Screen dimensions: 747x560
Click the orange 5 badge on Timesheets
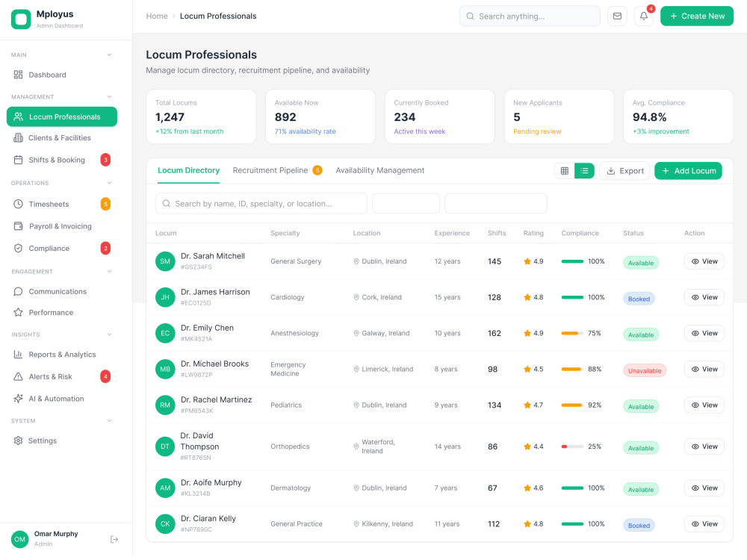pos(106,205)
